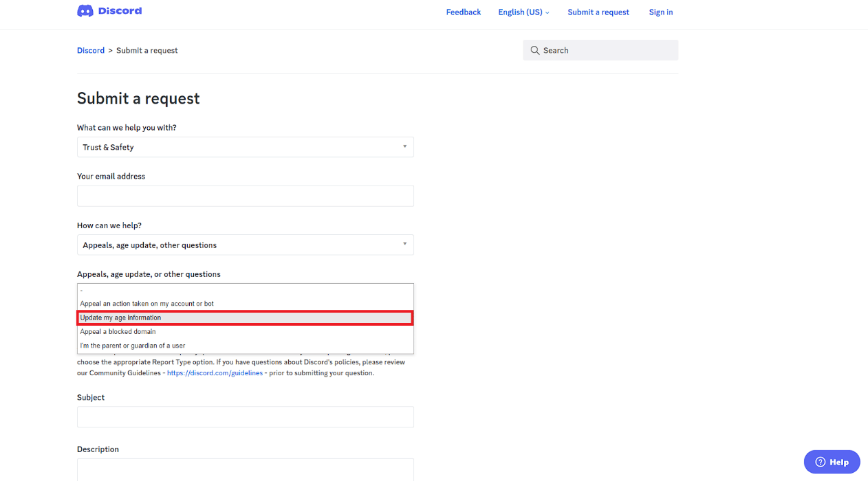
Task: Click the Sign in link
Action: click(x=660, y=12)
